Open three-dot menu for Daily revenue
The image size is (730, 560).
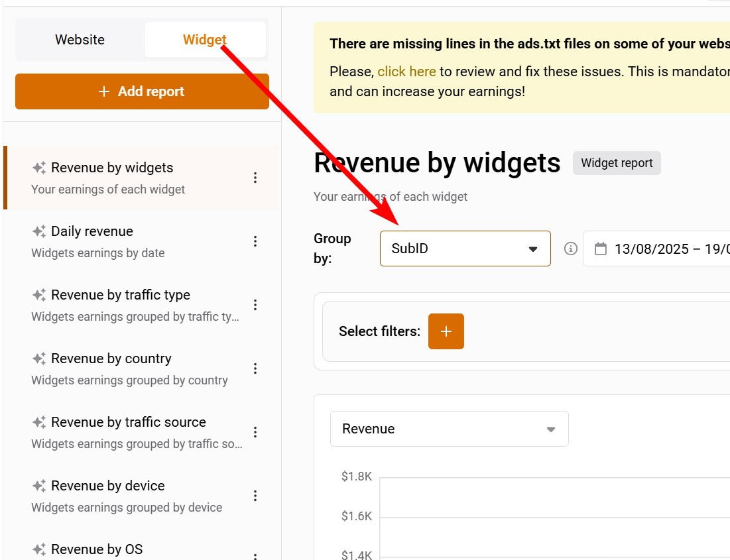[x=255, y=241]
